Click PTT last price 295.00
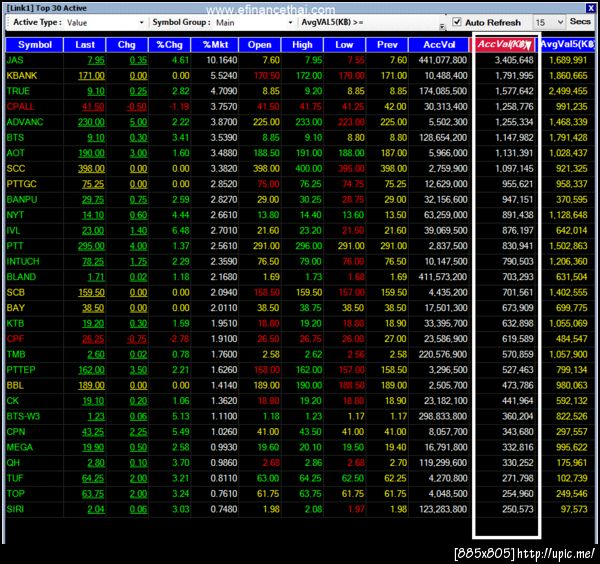The width and height of the screenshot is (600, 564). [x=91, y=246]
